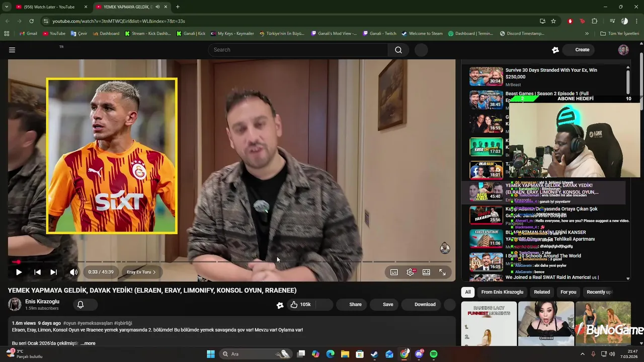Reload the current page
This screenshot has width=644, height=362.
(31, 21)
